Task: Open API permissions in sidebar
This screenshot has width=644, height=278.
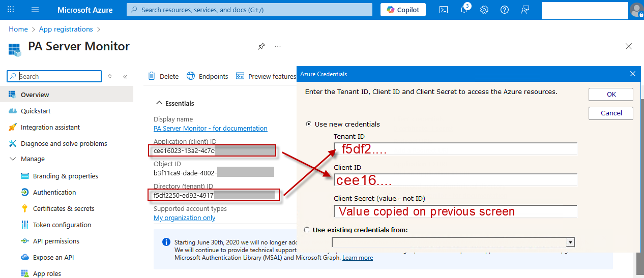Action: pos(56,241)
